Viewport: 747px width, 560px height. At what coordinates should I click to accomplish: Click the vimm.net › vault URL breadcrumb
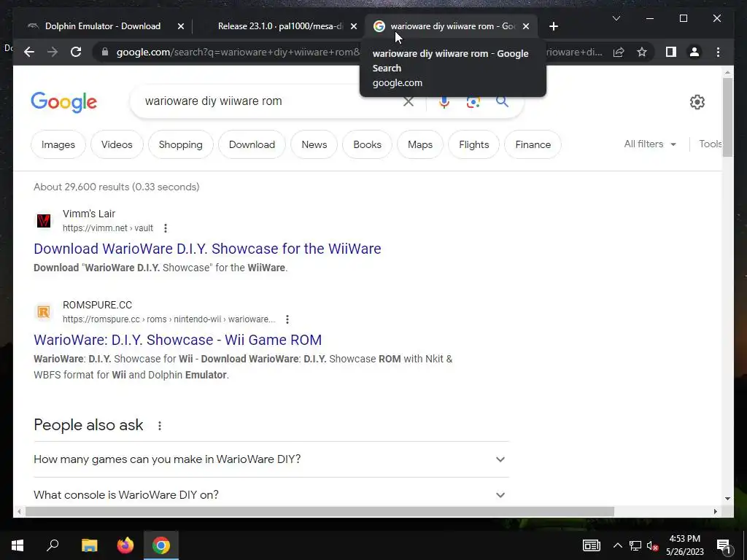pos(108,228)
